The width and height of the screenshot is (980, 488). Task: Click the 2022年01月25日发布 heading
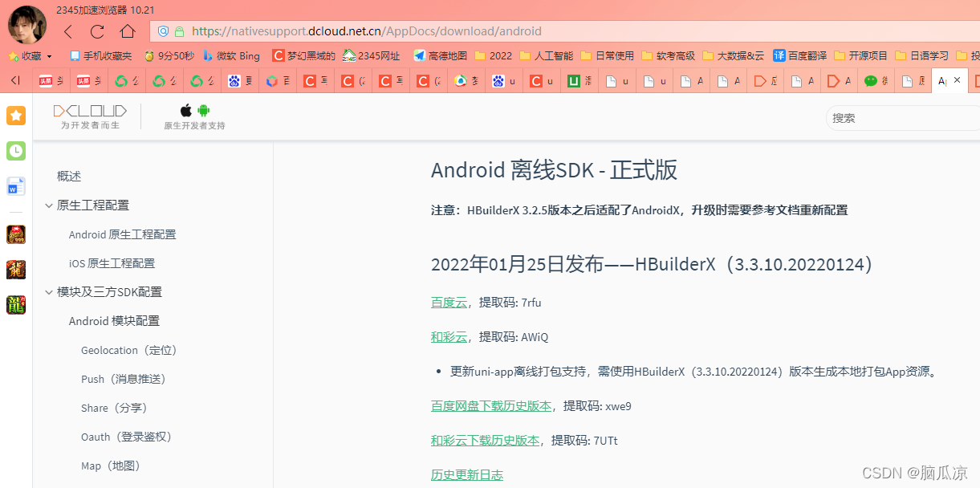(653, 264)
